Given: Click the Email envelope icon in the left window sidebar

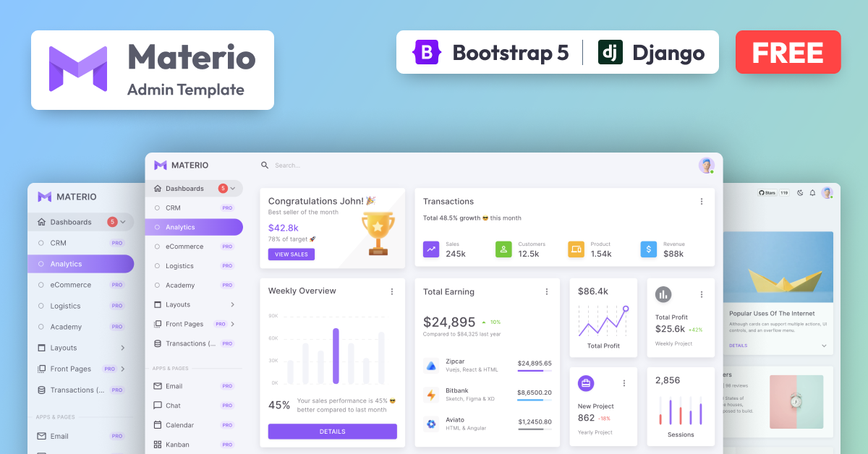Looking at the screenshot, I should coord(41,436).
